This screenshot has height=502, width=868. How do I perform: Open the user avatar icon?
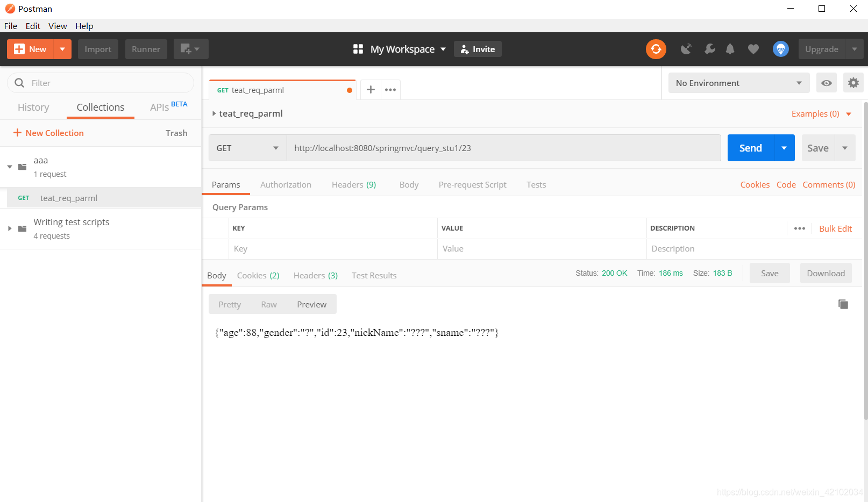tap(781, 49)
